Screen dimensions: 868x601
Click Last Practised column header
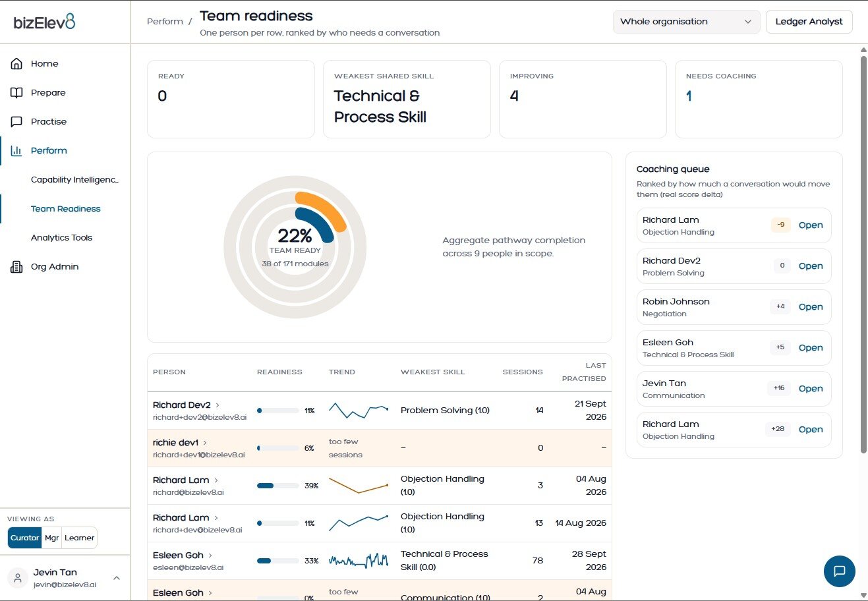click(584, 372)
